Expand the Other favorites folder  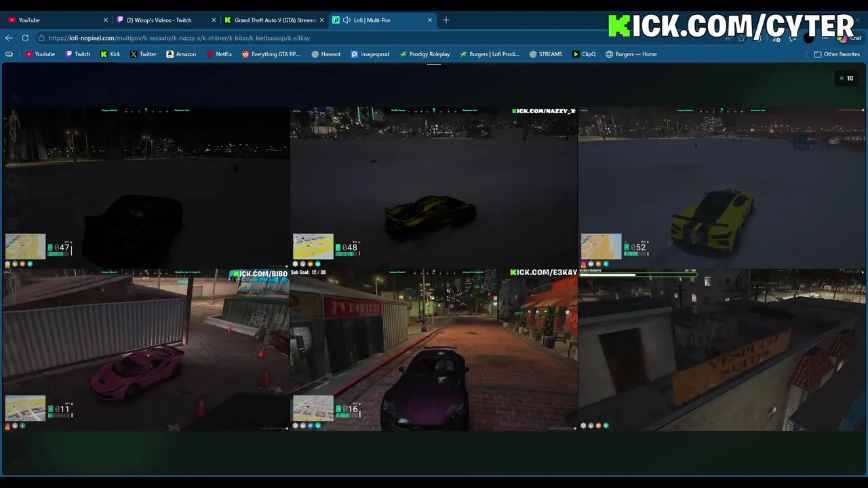pyautogui.click(x=837, y=54)
